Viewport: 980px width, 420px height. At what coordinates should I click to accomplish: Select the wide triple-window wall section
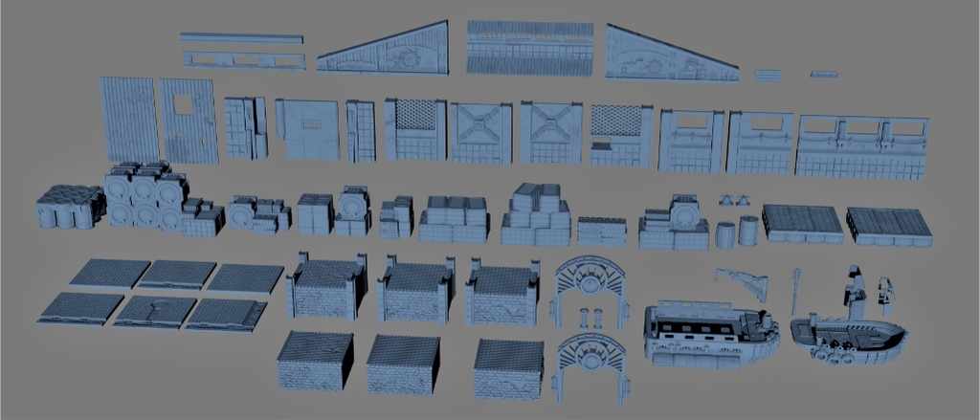[x=862, y=146]
